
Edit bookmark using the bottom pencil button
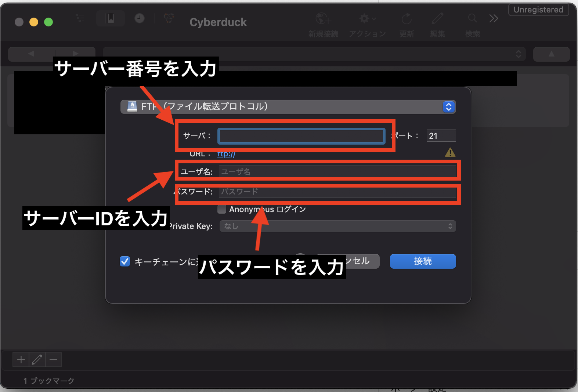click(37, 360)
